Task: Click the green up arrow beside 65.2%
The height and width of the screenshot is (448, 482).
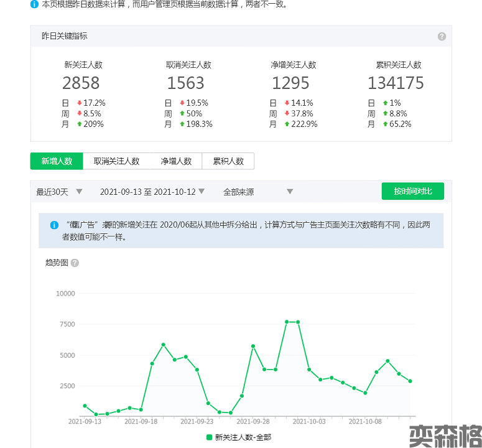Action: (x=386, y=124)
